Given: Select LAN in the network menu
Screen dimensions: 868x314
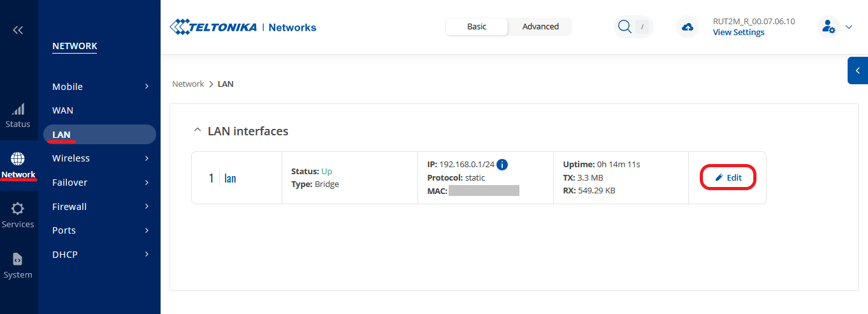Looking at the screenshot, I should point(62,135).
